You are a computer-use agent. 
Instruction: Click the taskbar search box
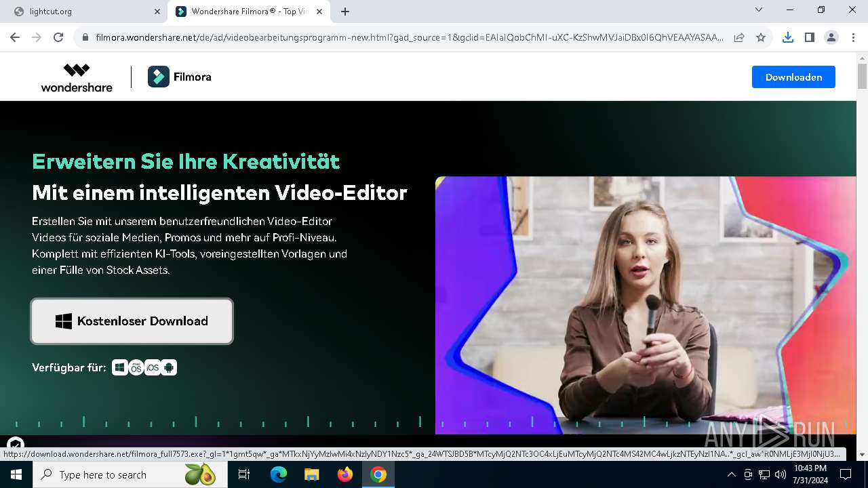coord(130,474)
